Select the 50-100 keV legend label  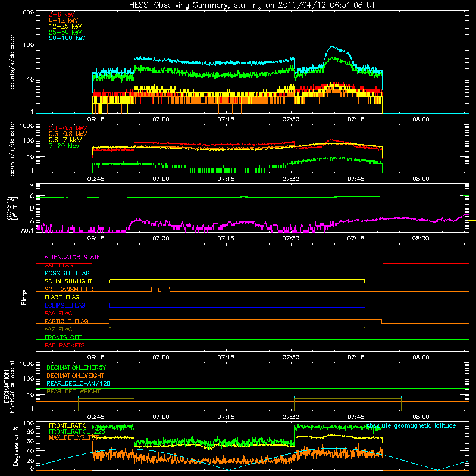click(x=67, y=38)
